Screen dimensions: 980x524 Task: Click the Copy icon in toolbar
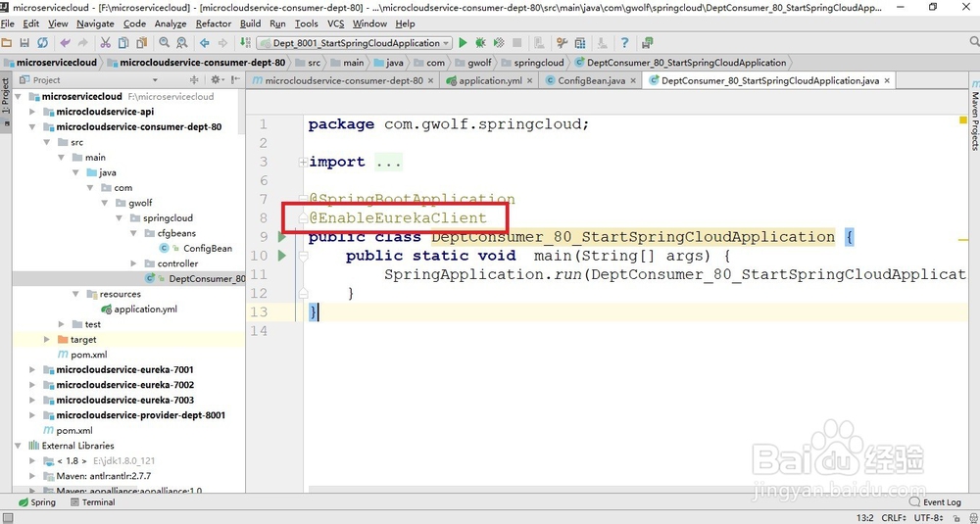coord(123,43)
